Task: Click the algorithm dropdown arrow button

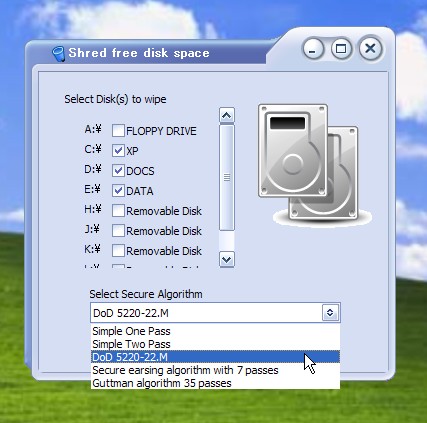Action: [330, 313]
